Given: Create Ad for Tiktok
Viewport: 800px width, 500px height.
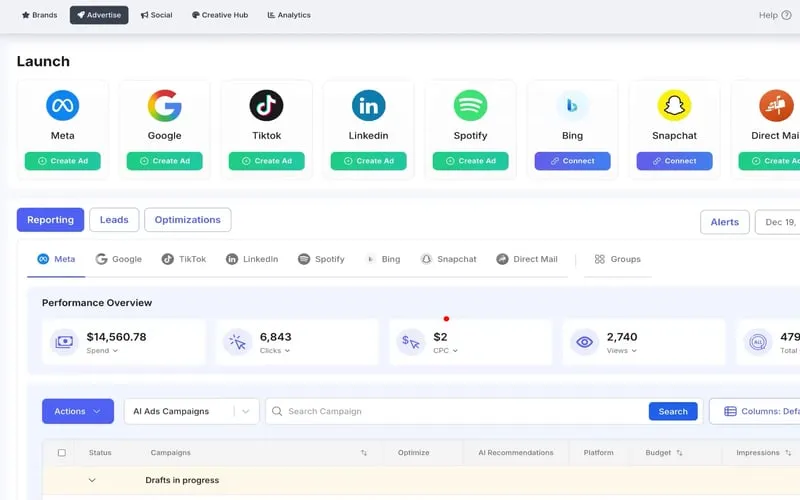Looking at the screenshot, I should (266, 161).
